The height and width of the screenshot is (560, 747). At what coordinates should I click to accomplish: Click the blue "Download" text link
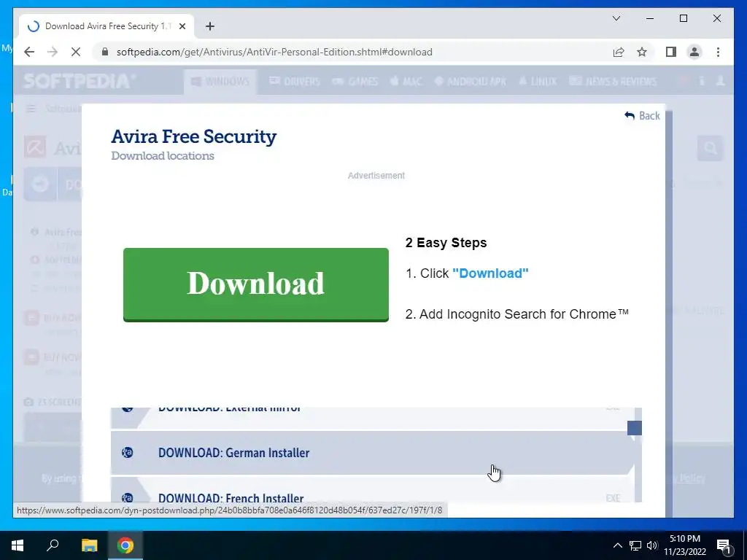[x=490, y=273]
